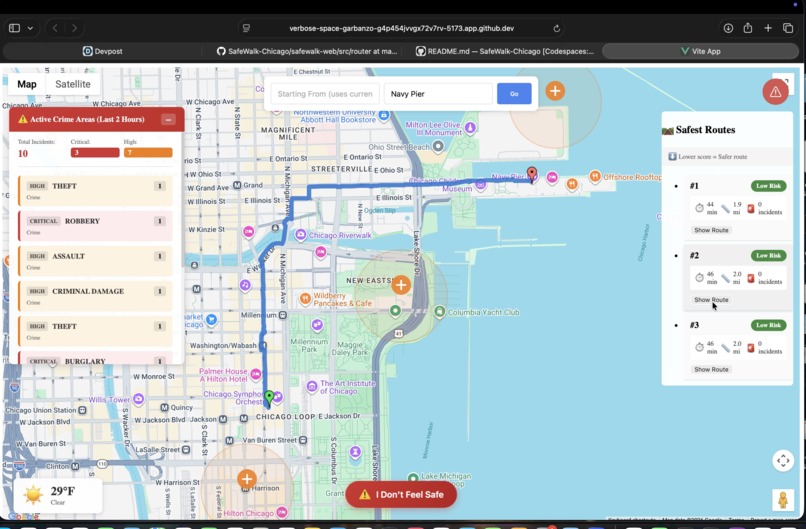Collapse the Active Crime Areas panel
This screenshot has height=529, width=806.
(x=168, y=119)
